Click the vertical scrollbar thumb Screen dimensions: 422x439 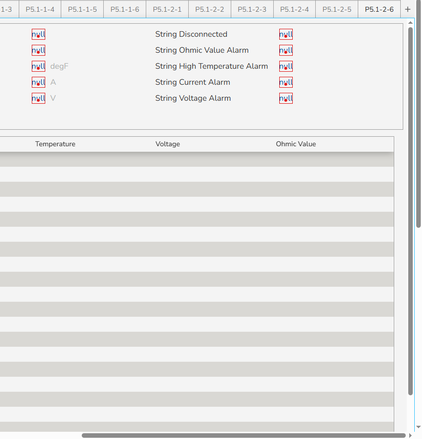pyautogui.click(x=410, y=211)
